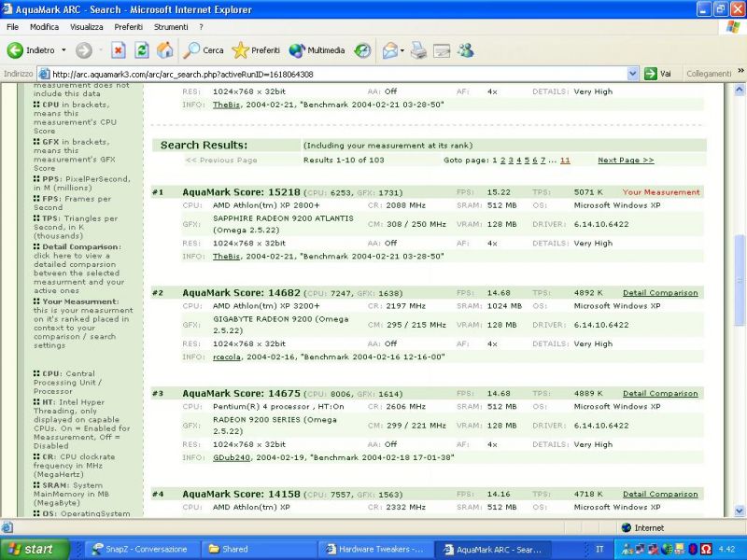The image size is (747, 560).
Task: Jump to results page 5
Action: click(527, 160)
